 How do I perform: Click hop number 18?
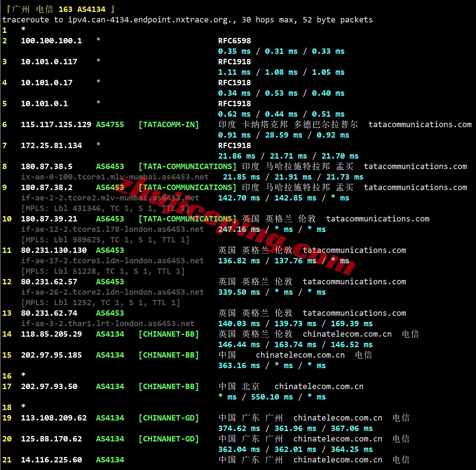(7, 408)
